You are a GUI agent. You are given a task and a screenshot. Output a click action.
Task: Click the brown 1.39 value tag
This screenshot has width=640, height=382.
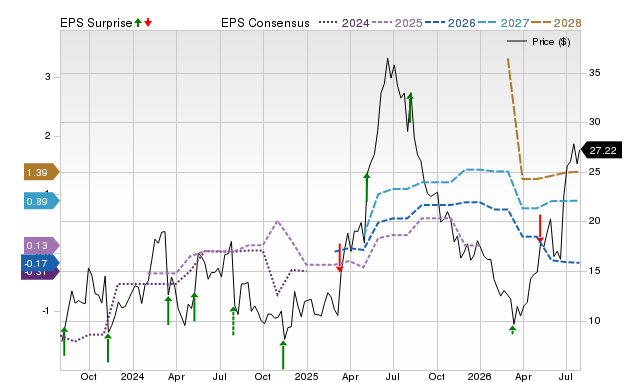42,172
